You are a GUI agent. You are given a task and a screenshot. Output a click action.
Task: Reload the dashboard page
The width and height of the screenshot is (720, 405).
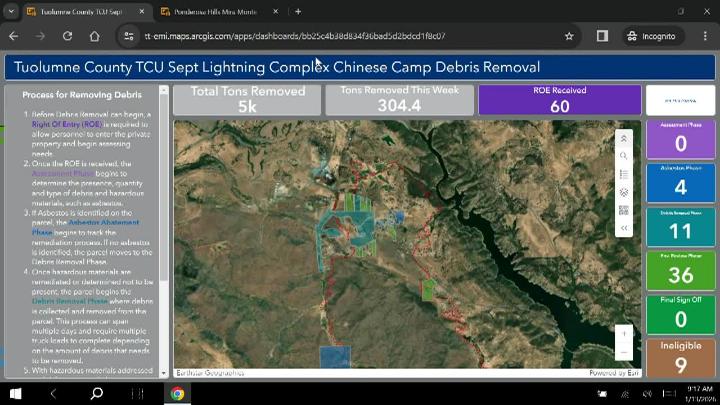pos(67,36)
